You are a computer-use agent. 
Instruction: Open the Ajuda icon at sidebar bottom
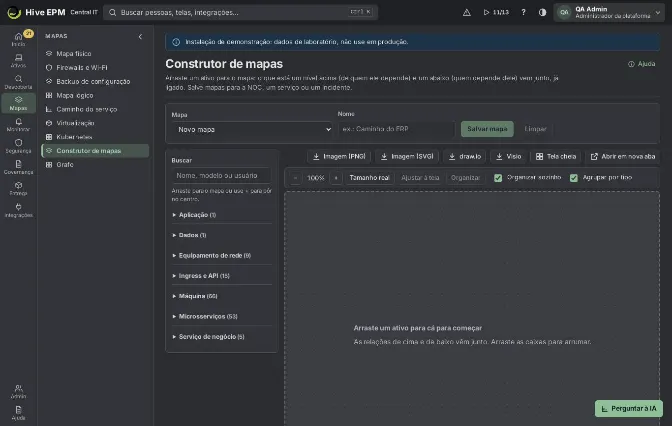coord(18,413)
